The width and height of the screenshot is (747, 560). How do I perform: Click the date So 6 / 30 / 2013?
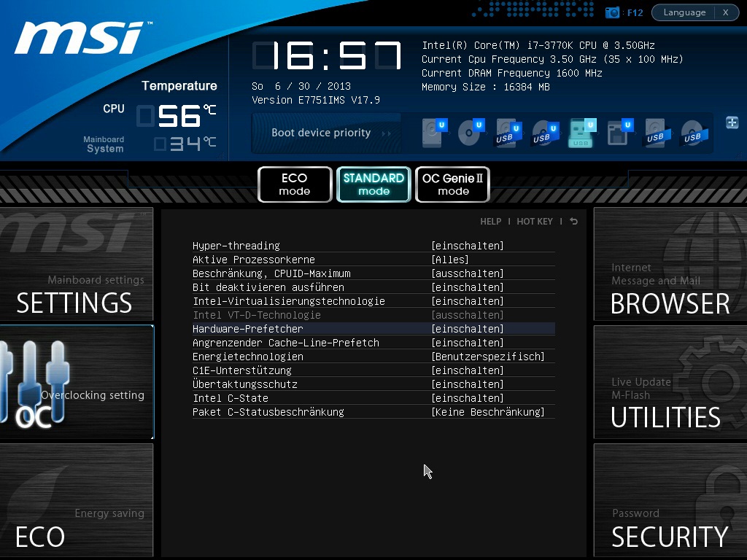[x=301, y=86]
